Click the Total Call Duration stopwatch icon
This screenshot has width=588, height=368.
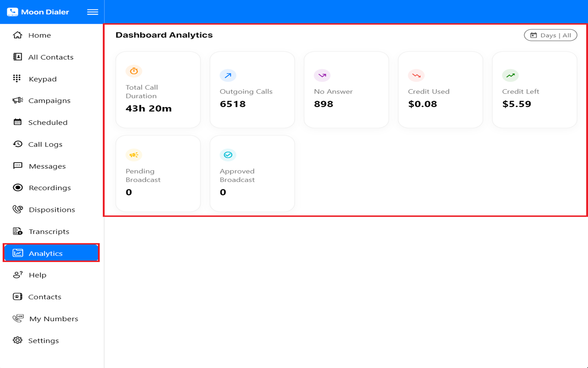pos(134,71)
